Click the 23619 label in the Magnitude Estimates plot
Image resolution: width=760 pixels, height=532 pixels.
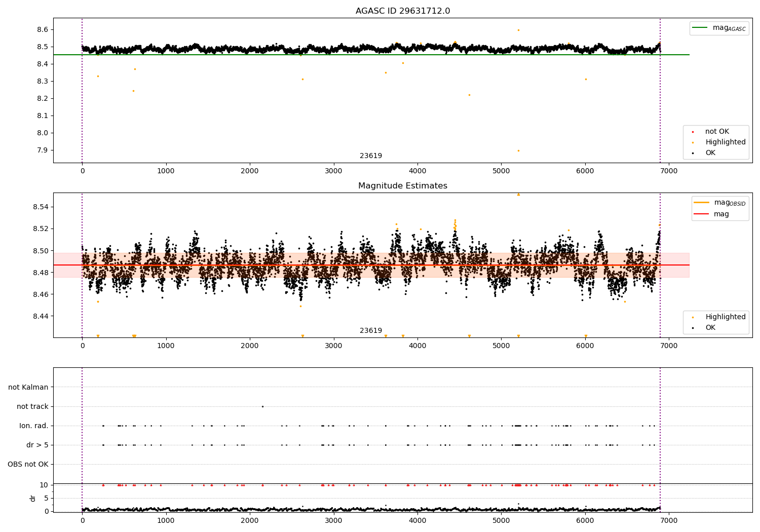tap(371, 331)
